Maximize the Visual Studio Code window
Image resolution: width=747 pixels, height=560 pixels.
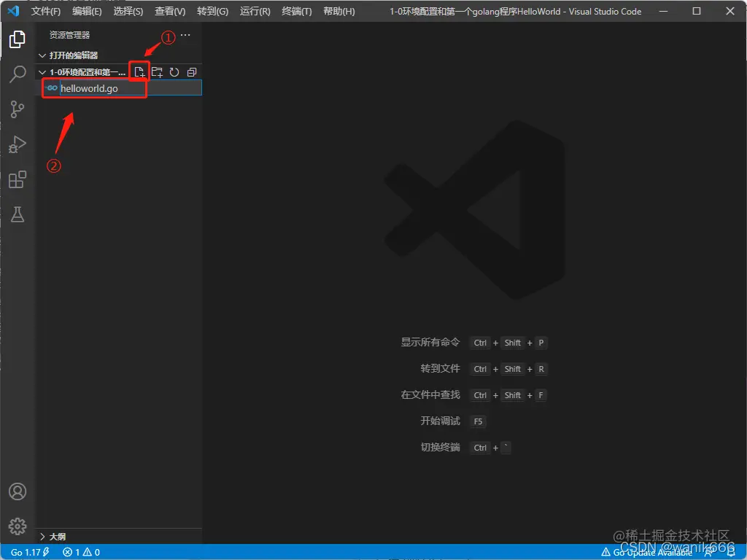[x=697, y=11]
